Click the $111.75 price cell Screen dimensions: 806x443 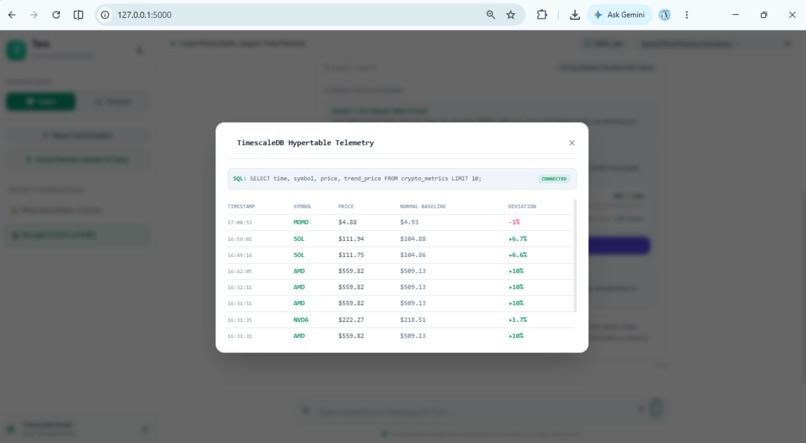click(351, 254)
